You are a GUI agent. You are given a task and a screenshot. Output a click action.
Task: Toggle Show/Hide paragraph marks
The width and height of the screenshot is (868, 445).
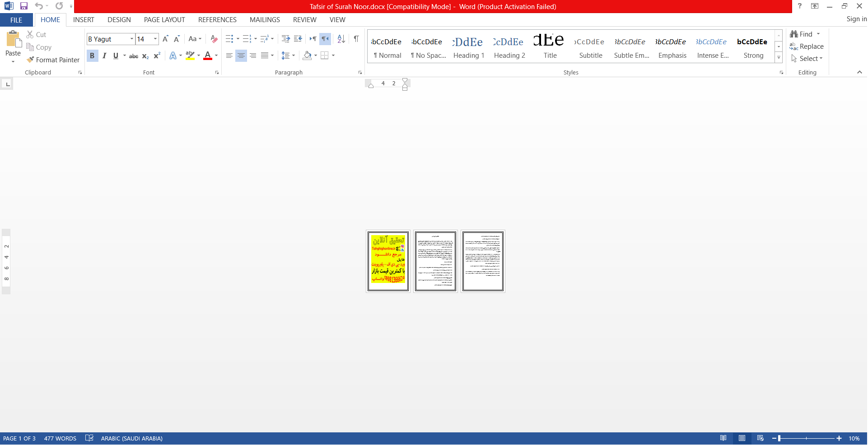tap(356, 39)
